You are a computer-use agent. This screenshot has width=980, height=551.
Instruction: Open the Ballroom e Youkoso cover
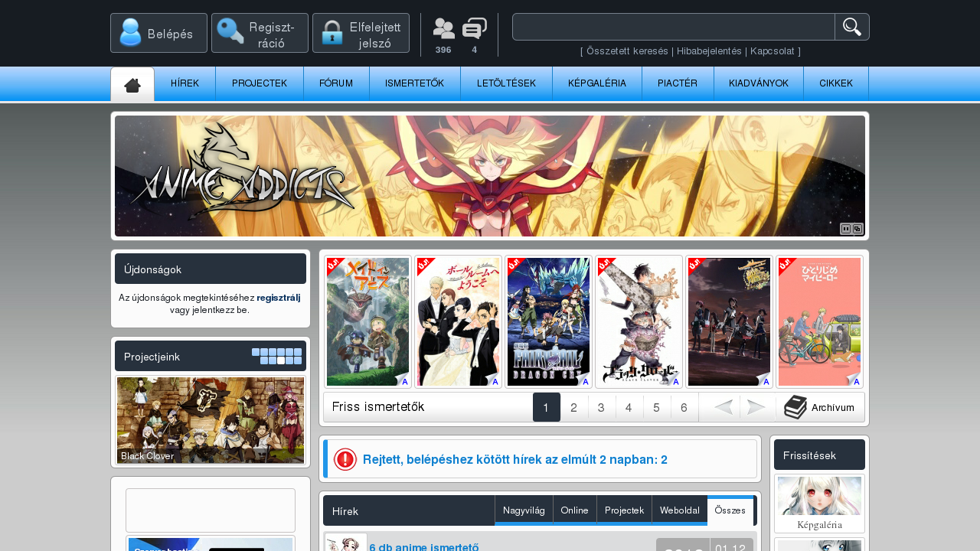pos(458,321)
